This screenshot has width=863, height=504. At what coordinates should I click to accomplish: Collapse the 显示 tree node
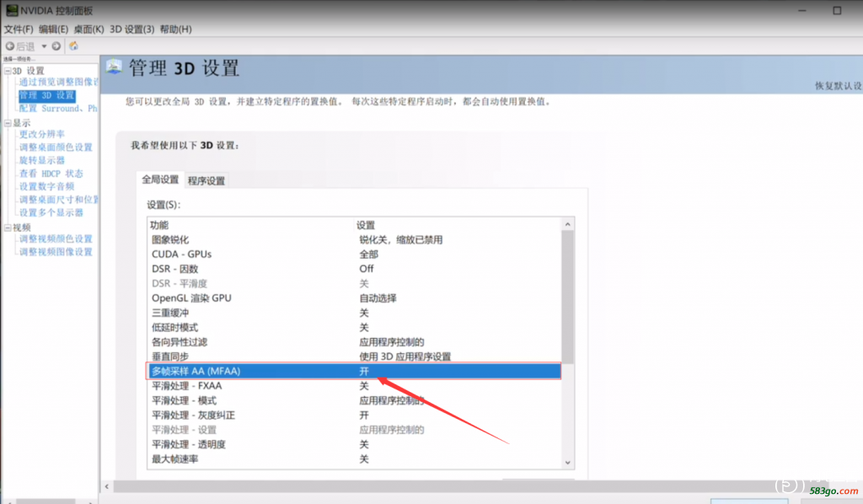[8, 122]
